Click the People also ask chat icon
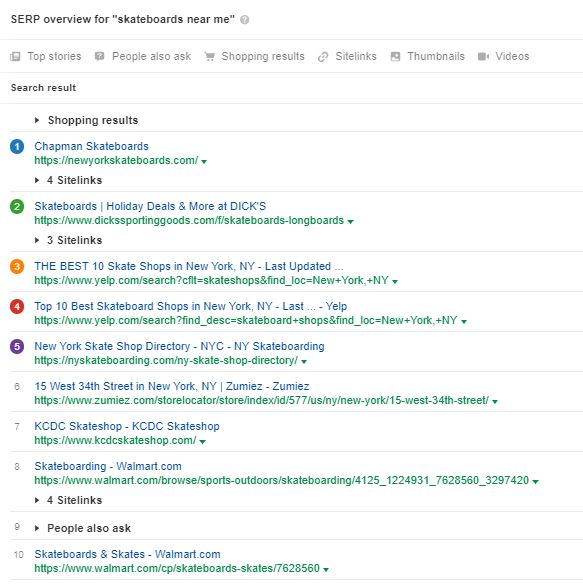This screenshot has height=587, width=583. point(99,56)
